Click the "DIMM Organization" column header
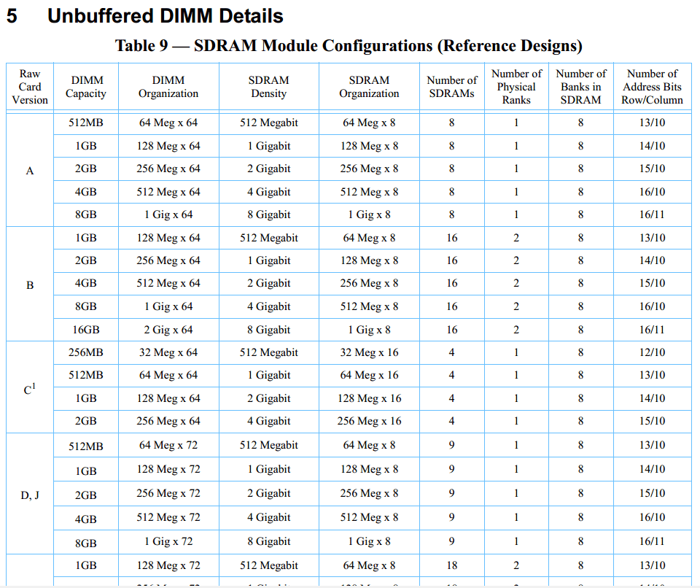The width and height of the screenshot is (700, 588). click(x=168, y=87)
